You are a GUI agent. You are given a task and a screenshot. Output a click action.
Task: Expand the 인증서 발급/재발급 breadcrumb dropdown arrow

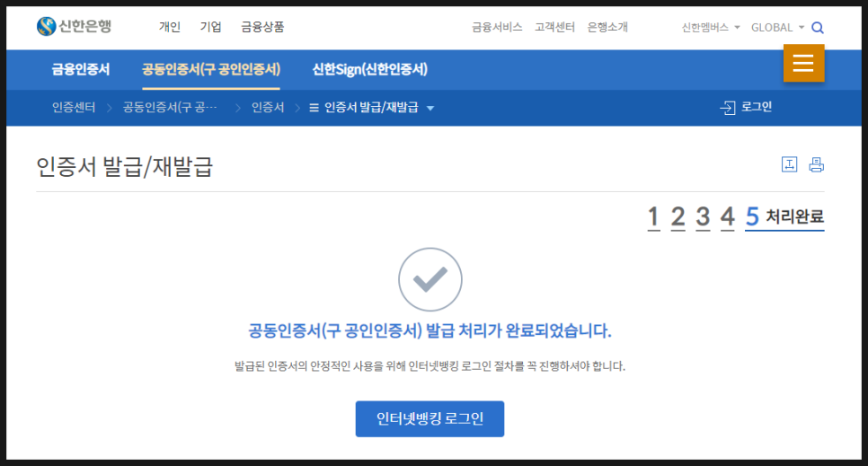tap(430, 108)
